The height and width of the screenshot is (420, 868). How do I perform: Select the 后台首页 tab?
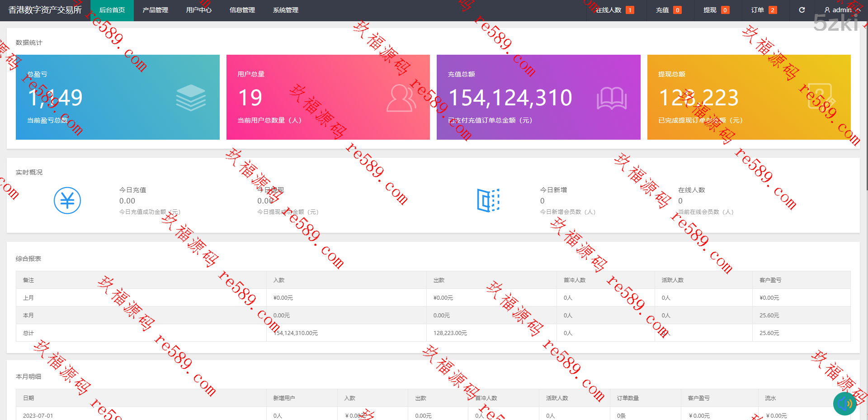[112, 10]
